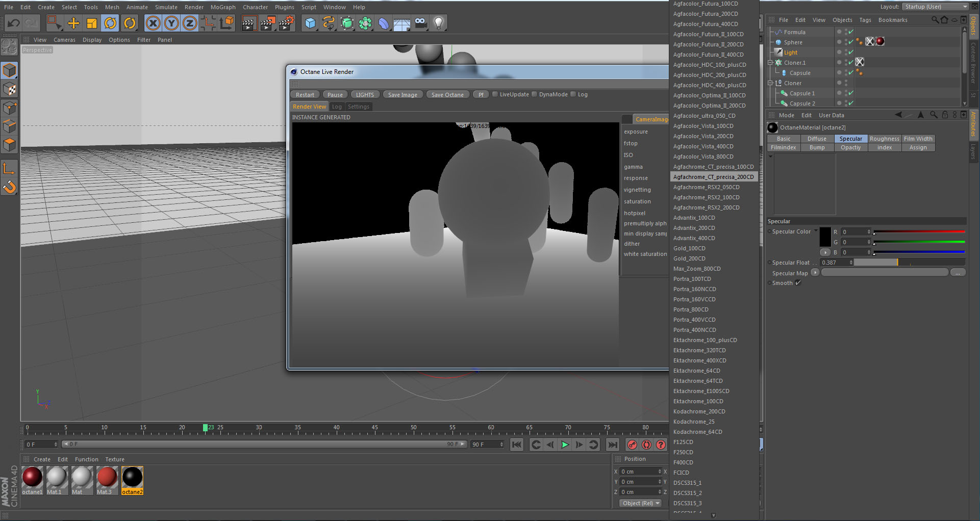Click the Undo arrow in the top toolbar
This screenshot has height=521, width=980.
pyautogui.click(x=14, y=23)
